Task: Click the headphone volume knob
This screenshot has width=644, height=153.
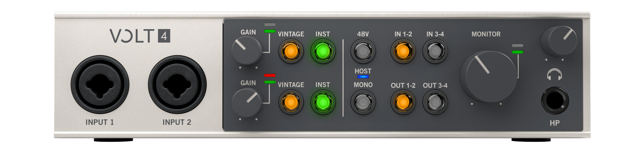Action: pyautogui.click(x=559, y=41)
